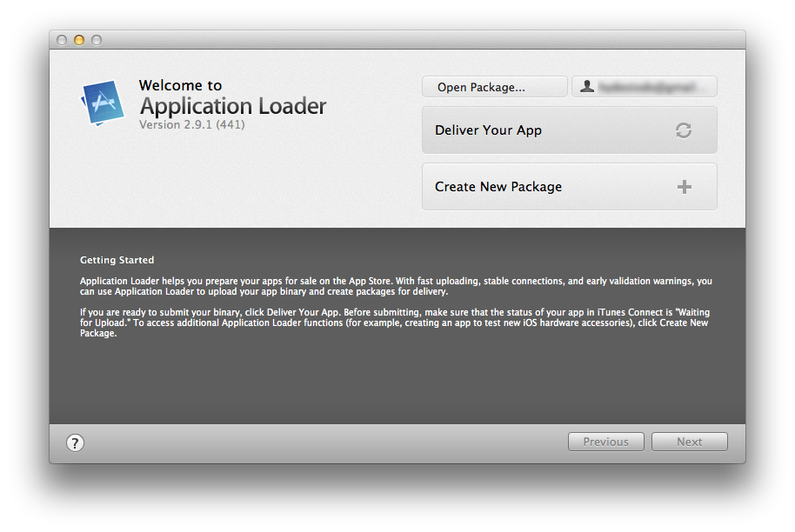
Task: Click the refresh arrows icon in Deliver Your App
Action: [684, 130]
